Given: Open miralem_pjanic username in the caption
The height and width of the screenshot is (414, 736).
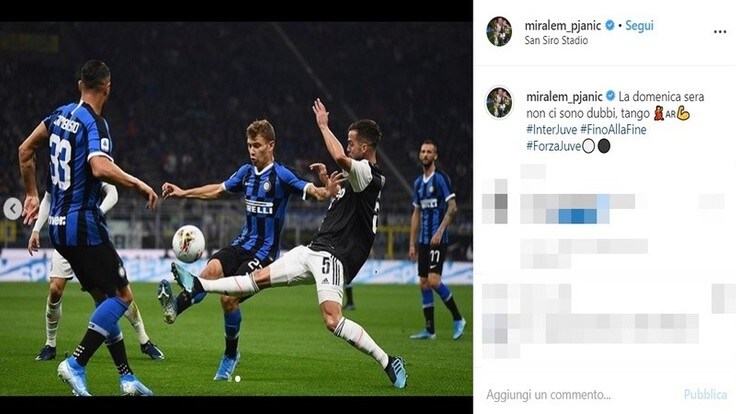Looking at the screenshot, I should coord(564,97).
